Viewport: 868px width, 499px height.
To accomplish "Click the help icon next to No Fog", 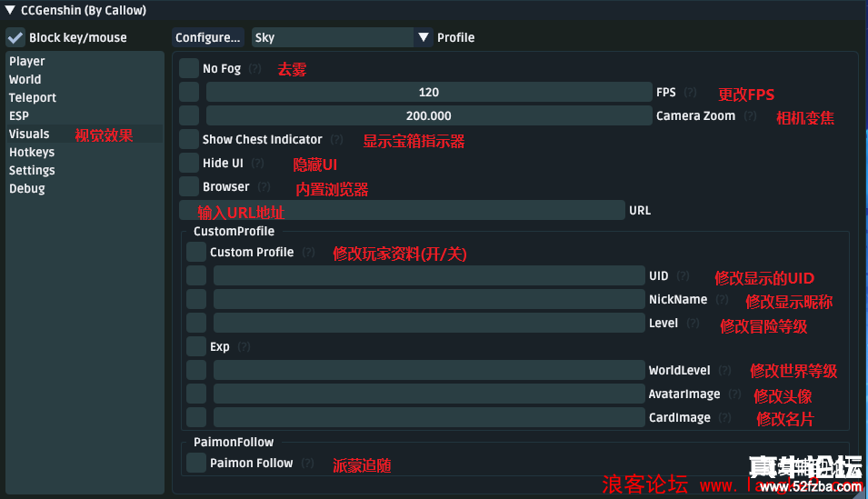I will 254,69.
